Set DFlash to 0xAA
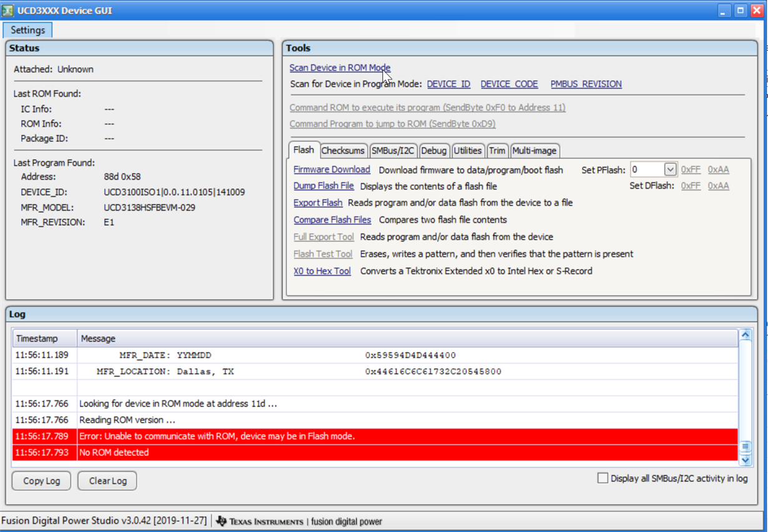 pos(718,186)
